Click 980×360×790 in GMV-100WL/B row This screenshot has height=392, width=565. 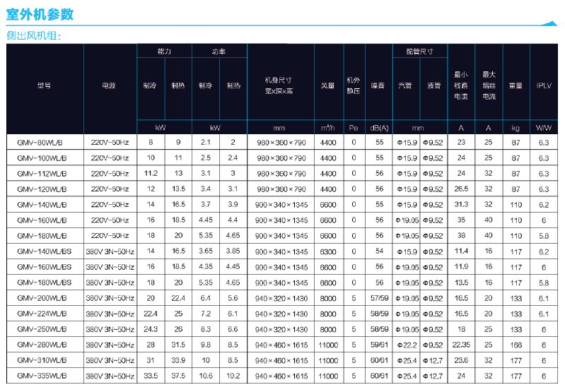pos(281,158)
